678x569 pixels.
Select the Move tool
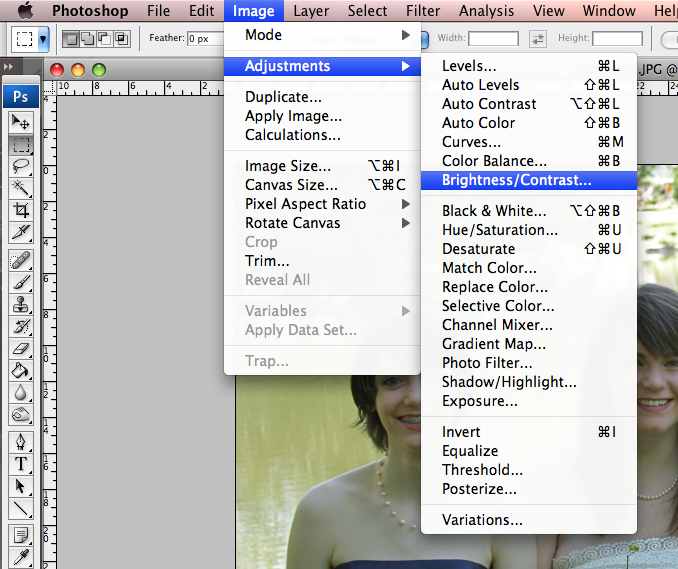click(x=20, y=122)
